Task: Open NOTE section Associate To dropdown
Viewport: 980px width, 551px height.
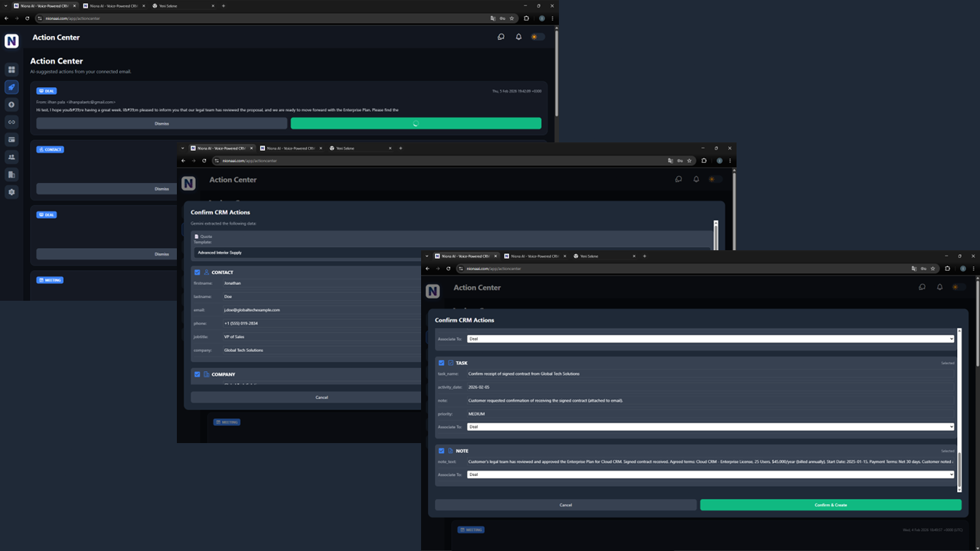Action: [x=710, y=474]
